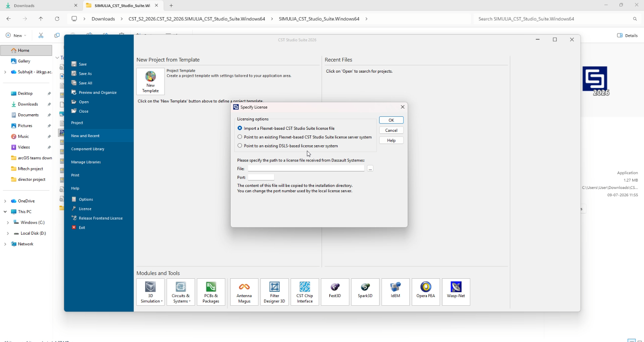Open Filter Designer 3D

[275, 292]
